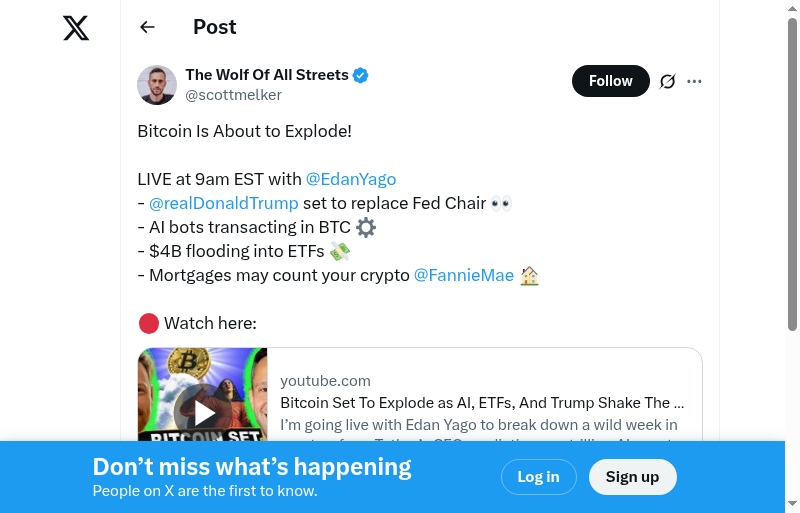The height and width of the screenshot is (513, 800).
Task: Play the YouTube video preview
Action: [204, 411]
